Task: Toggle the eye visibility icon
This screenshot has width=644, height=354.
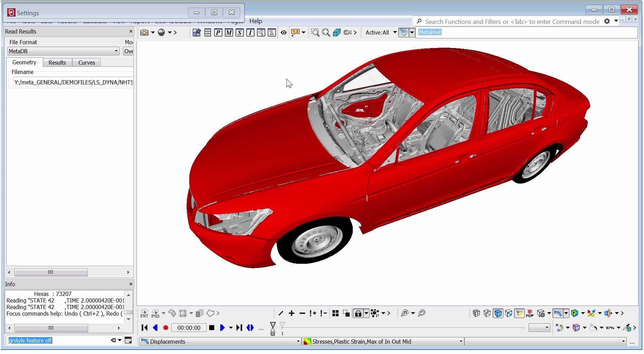Action: [284, 32]
